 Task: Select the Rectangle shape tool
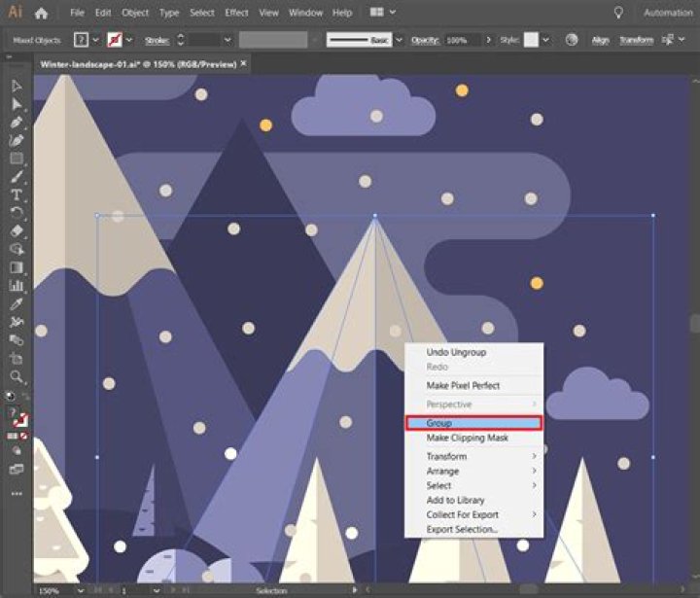tap(17, 158)
